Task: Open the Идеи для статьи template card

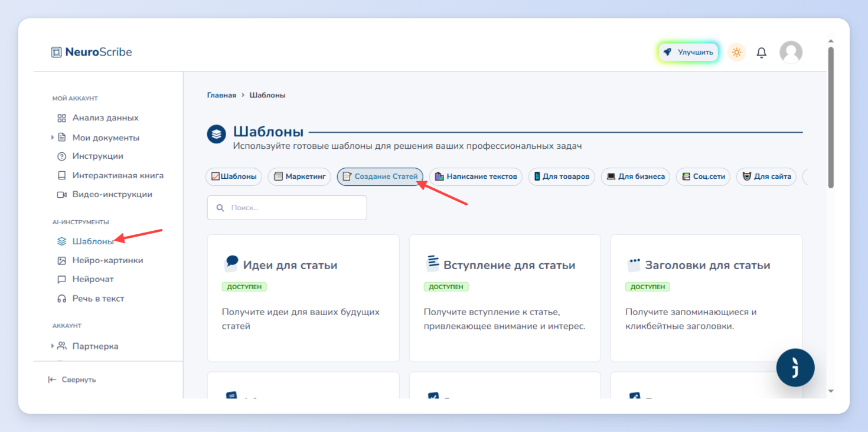Action: point(303,298)
